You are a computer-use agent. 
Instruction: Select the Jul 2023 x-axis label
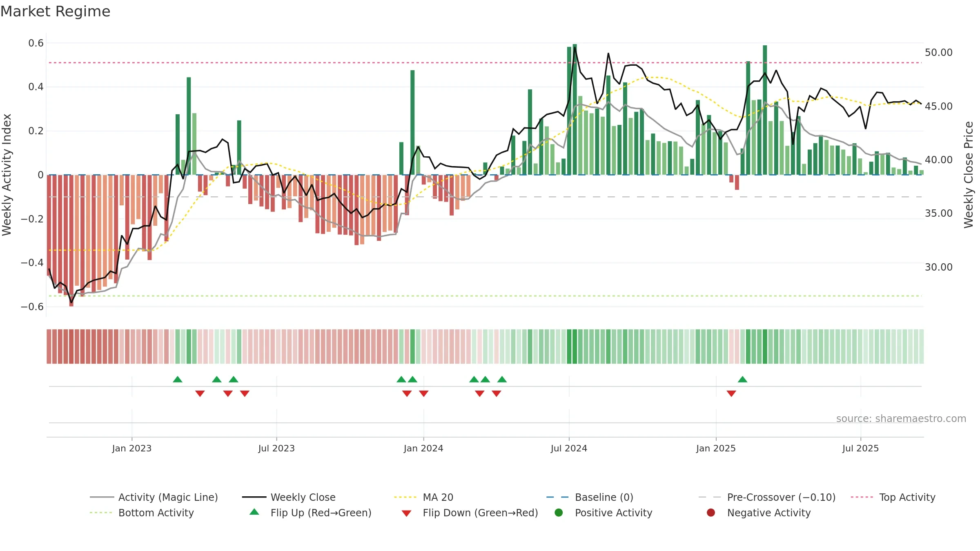point(276,448)
